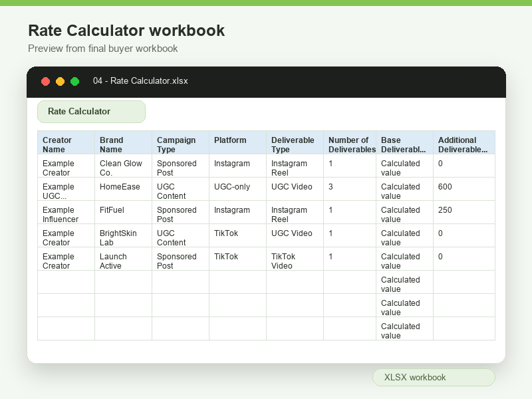Click the 250 additional deliverable value

[464, 212]
